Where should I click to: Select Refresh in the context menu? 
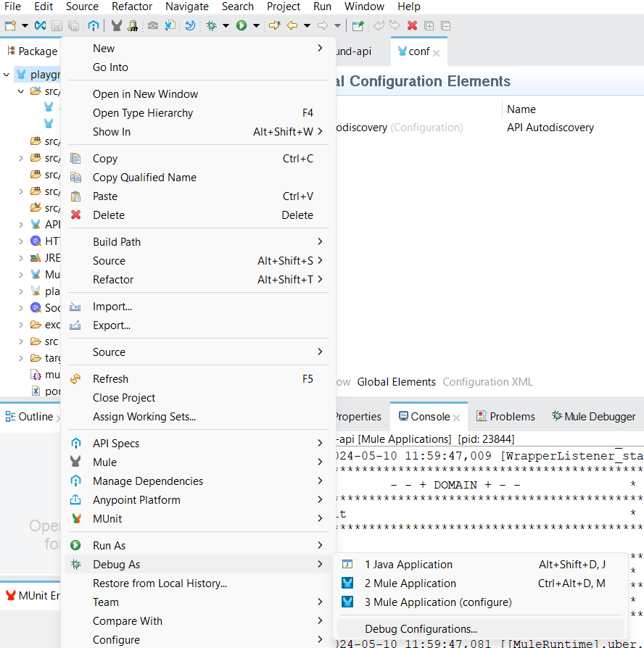(110, 379)
